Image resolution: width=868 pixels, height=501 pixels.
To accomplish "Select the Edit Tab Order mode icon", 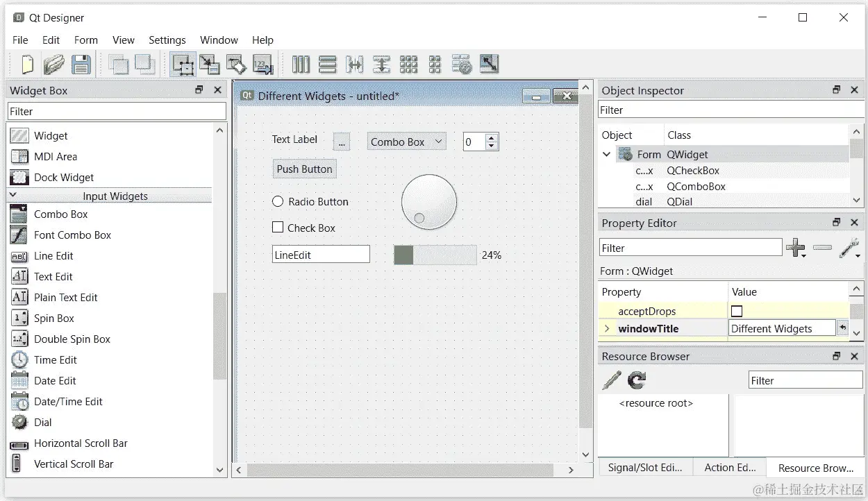I will click(262, 65).
